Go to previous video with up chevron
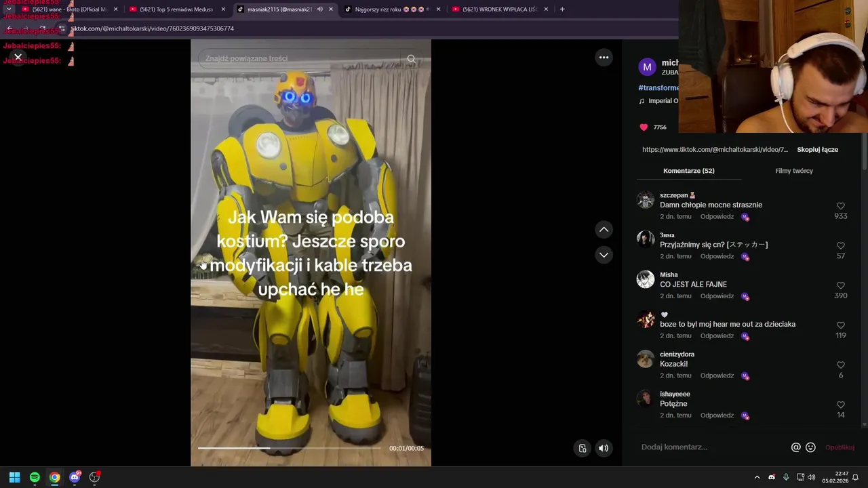Screen dimensions: 868x488 pos(604,230)
